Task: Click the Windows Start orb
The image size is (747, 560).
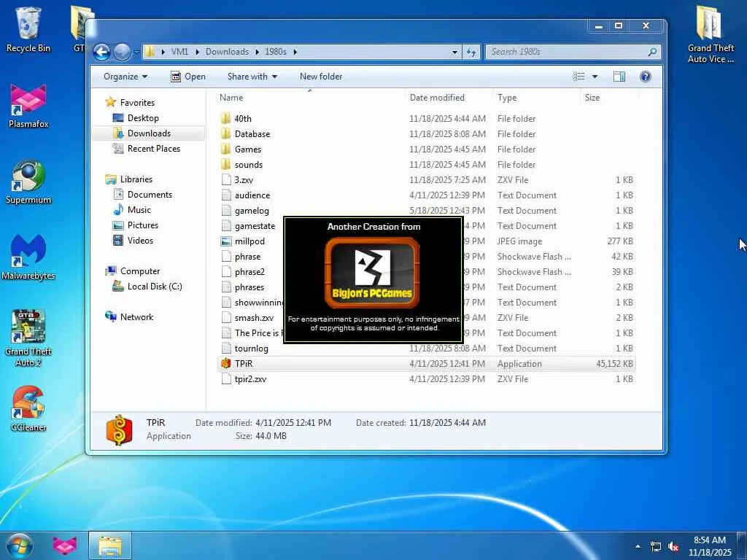Action: click(20, 545)
